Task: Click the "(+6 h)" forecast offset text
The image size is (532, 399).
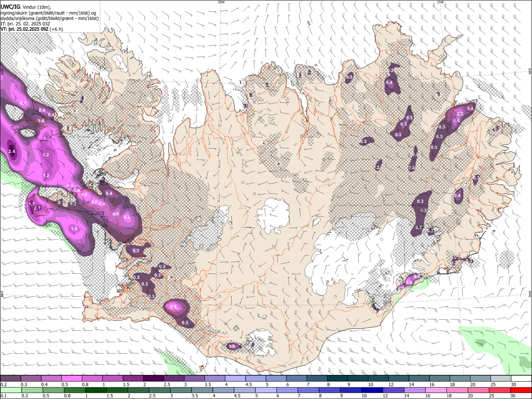Action: 56,29
